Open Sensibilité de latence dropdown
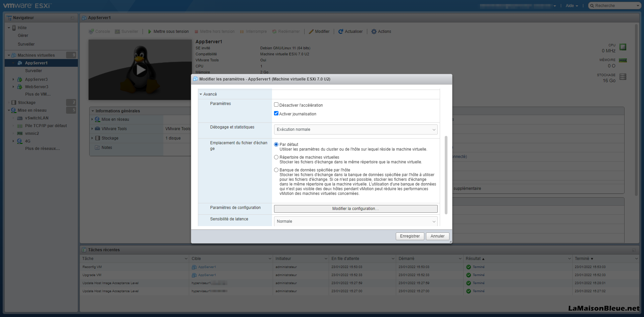644x317 pixels. click(356, 221)
